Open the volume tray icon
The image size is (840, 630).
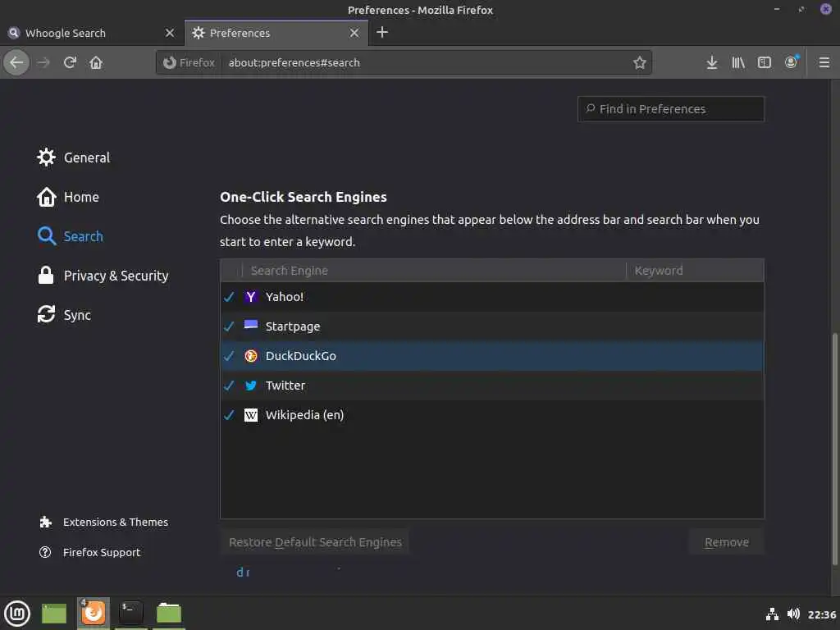[793, 614]
